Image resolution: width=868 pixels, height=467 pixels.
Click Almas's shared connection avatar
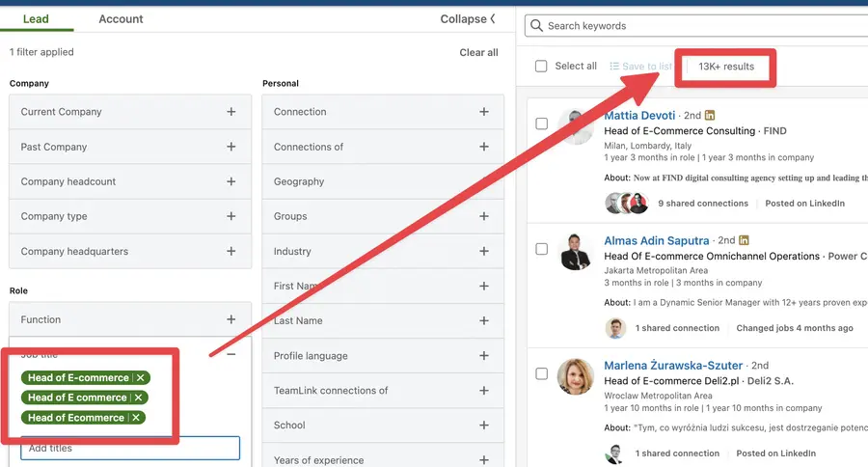coord(615,328)
